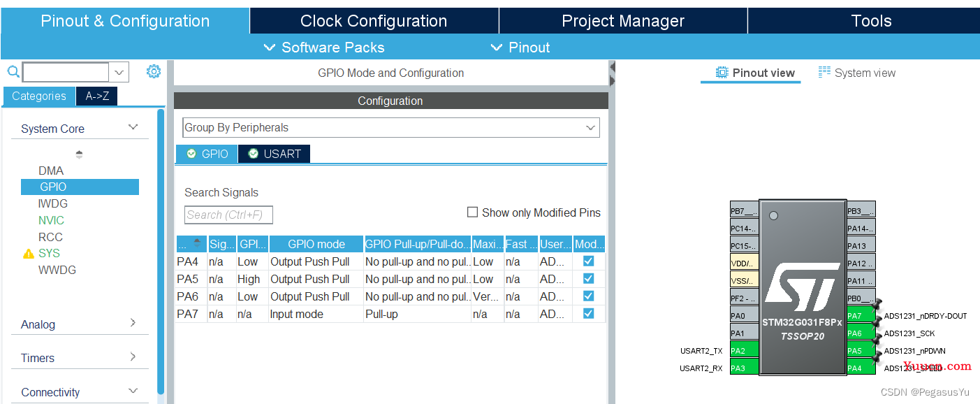Select WWDG in System Core
Image resolution: width=980 pixels, height=404 pixels.
pos(57,270)
